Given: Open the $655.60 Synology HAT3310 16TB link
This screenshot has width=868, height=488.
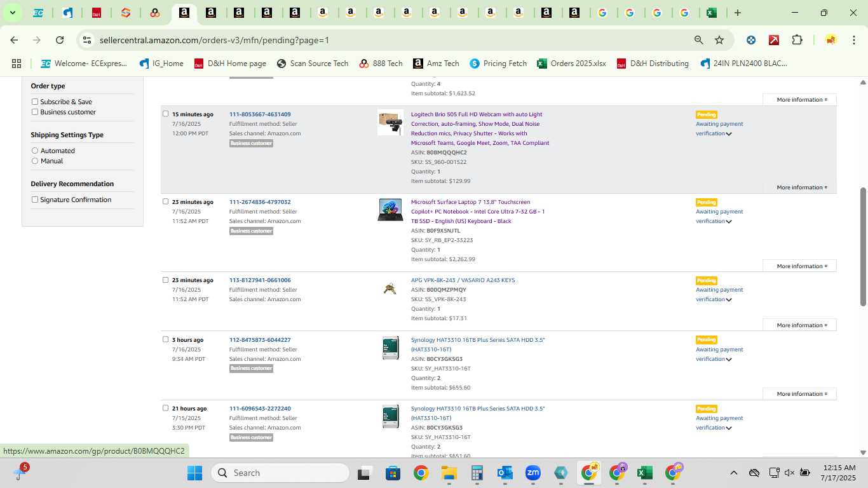Looking at the screenshot, I should click(478, 344).
